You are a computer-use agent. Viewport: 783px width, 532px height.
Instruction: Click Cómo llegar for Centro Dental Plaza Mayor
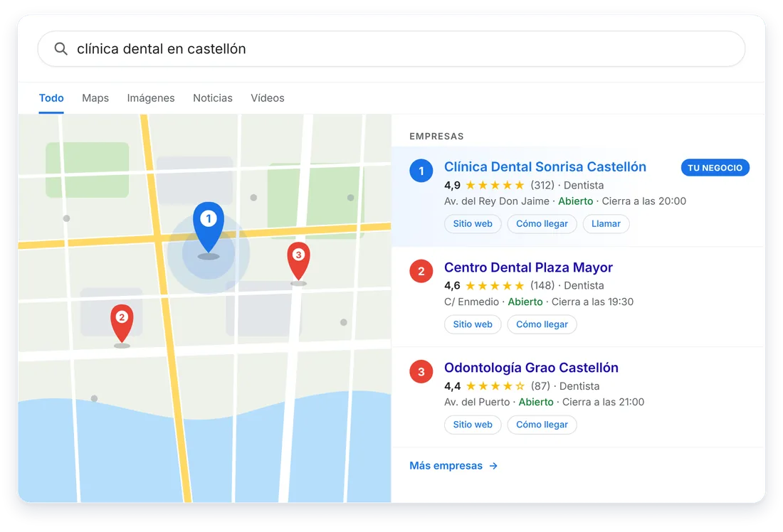(542, 324)
